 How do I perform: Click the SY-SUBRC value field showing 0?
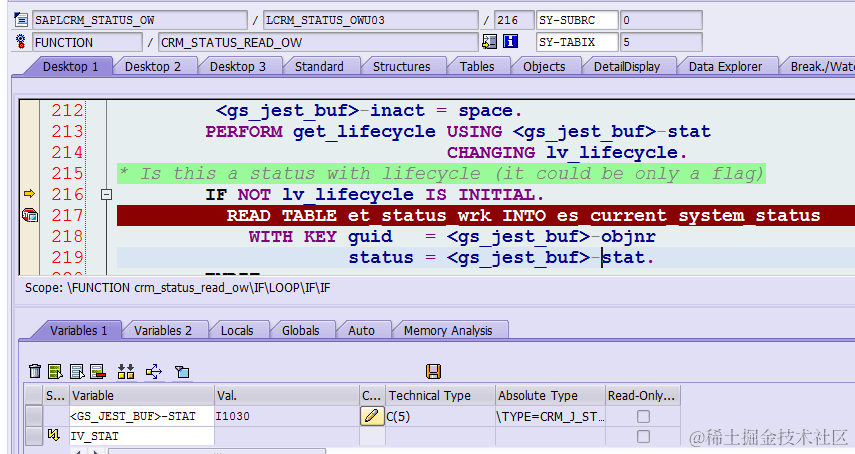pyautogui.click(x=661, y=20)
